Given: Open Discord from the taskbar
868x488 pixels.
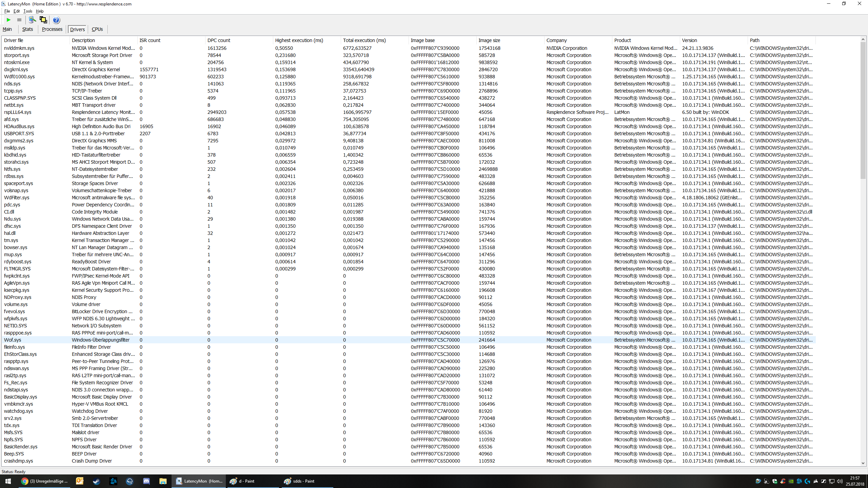Looking at the screenshot, I should pos(146,481).
